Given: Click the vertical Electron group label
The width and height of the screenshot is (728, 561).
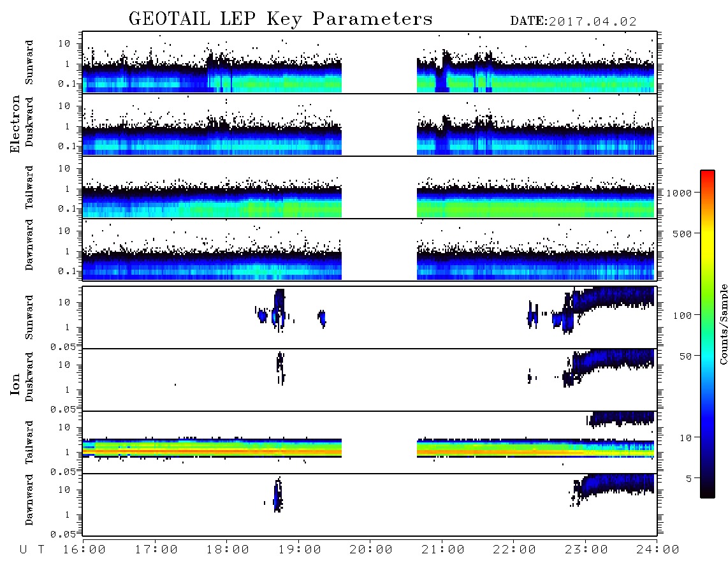Looking at the screenshot, I should [x=15, y=124].
